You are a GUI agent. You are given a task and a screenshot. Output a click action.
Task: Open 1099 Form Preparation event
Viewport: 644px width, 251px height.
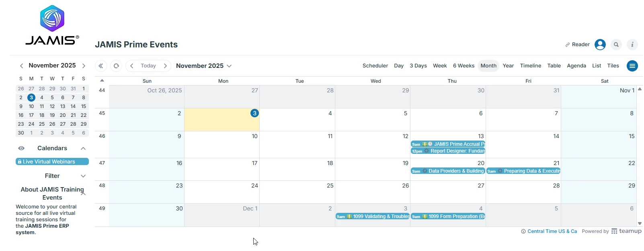[448, 216]
